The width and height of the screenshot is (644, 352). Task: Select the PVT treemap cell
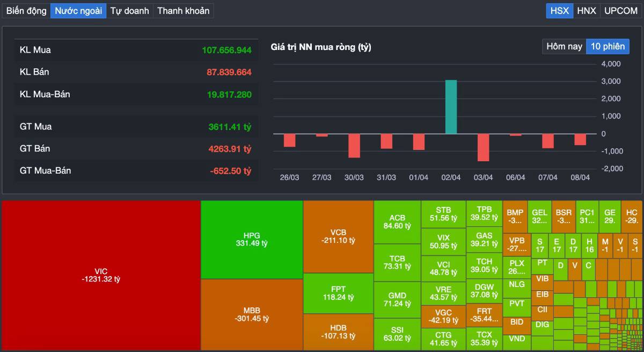[517, 307]
